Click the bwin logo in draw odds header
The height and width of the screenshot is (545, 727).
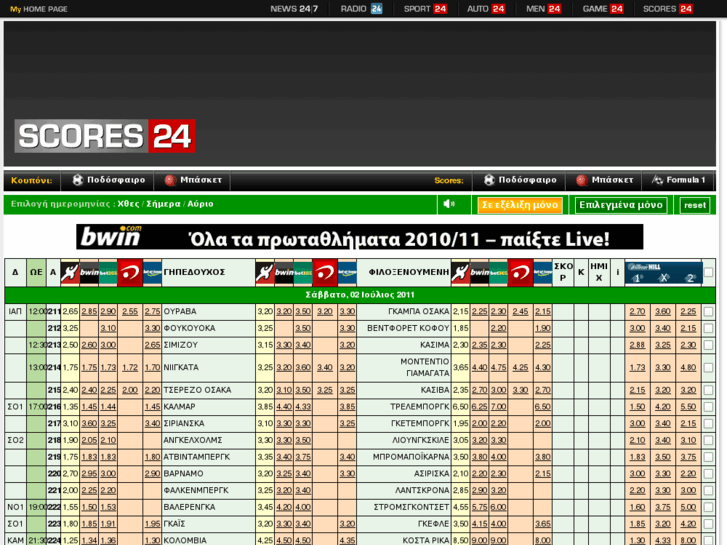tap(284, 272)
